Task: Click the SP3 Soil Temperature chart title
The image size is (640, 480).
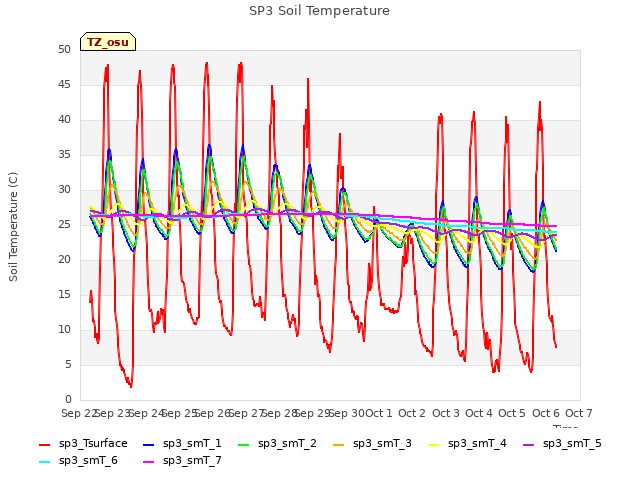Action: [x=320, y=11]
